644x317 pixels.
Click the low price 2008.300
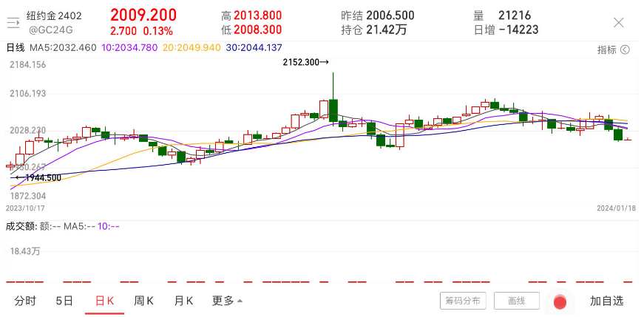coord(258,30)
